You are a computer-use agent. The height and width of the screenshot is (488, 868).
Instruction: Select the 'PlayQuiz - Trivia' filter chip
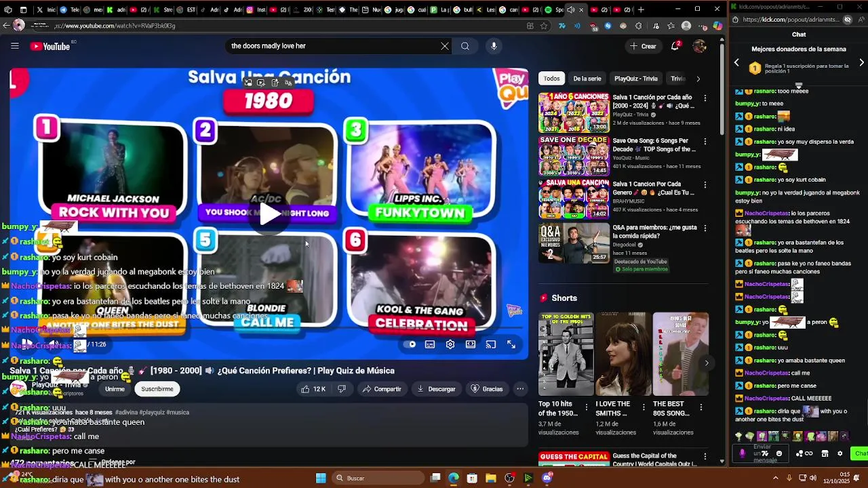pos(636,79)
